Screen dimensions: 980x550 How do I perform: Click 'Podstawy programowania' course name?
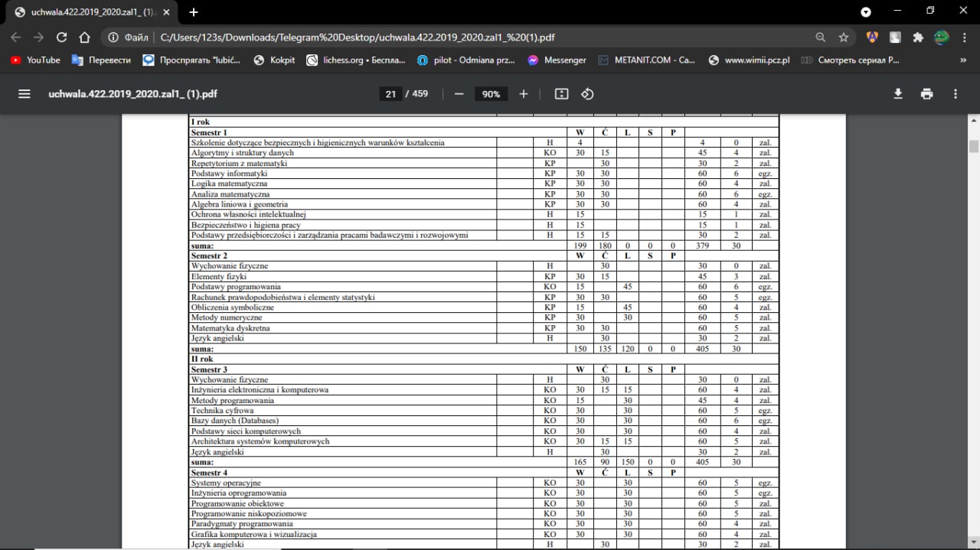pos(236,287)
